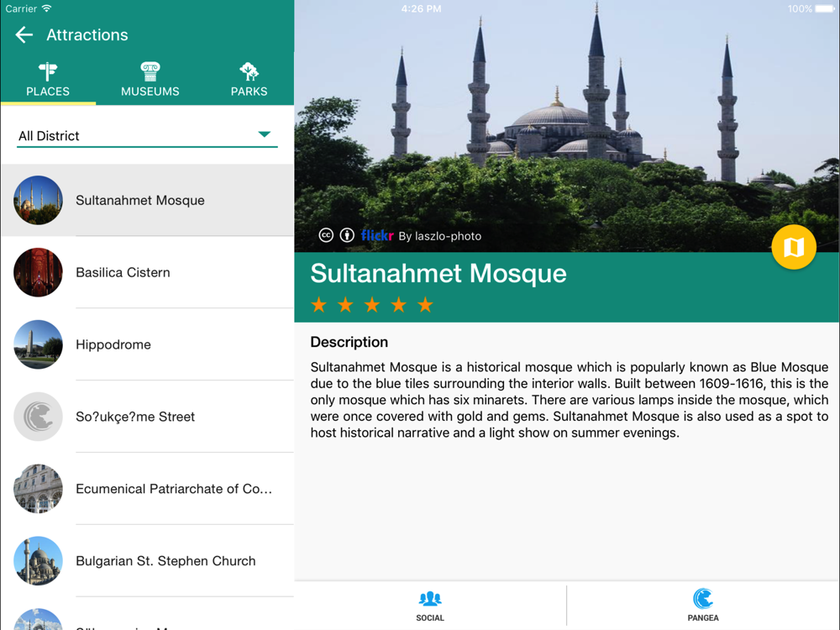Go back using the arrow next to Attractions
This screenshot has height=630, width=840.
pos(24,34)
